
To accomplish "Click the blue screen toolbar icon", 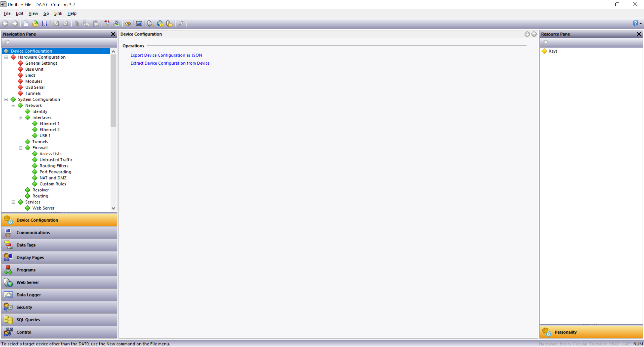I will (x=139, y=24).
